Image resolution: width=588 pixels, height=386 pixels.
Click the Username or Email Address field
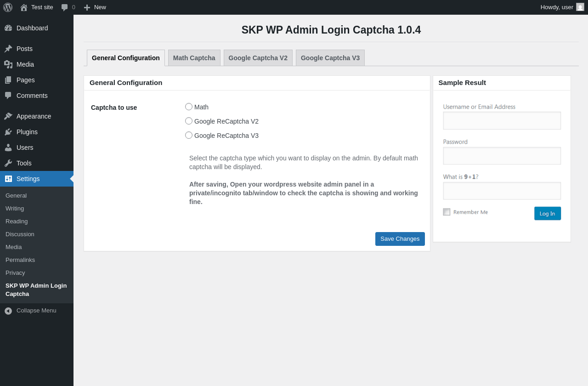(x=502, y=120)
